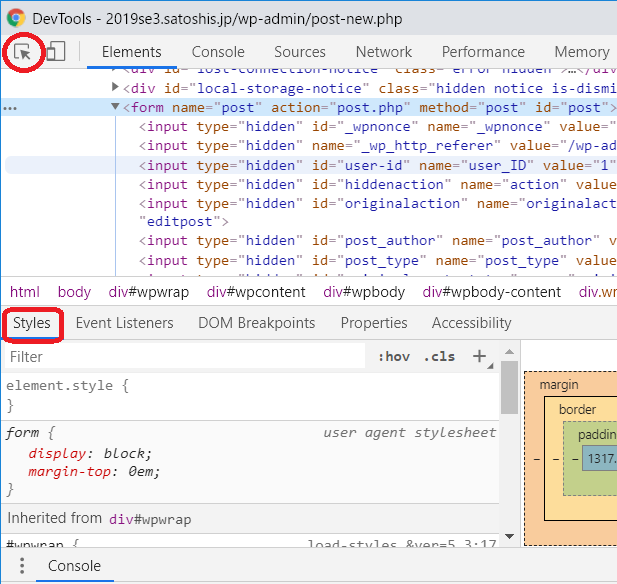Toggle the device toolbar icon
The width and height of the screenshot is (617, 584).
pos(56,52)
